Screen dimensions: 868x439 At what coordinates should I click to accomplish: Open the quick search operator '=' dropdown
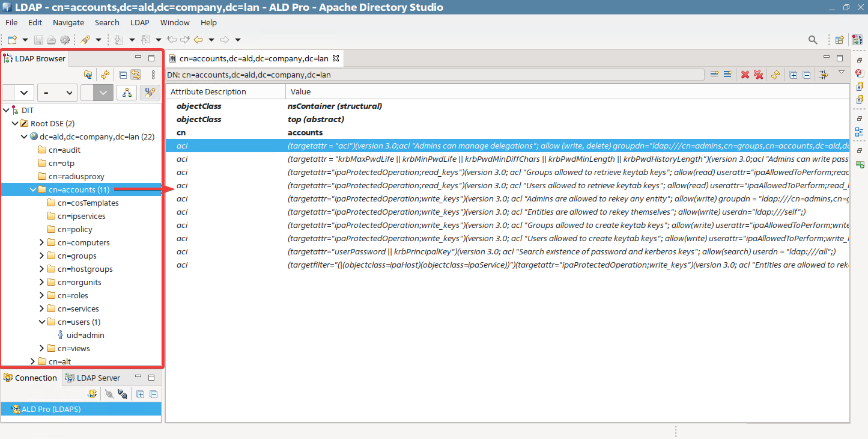pyautogui.click(x=57, y=93)
